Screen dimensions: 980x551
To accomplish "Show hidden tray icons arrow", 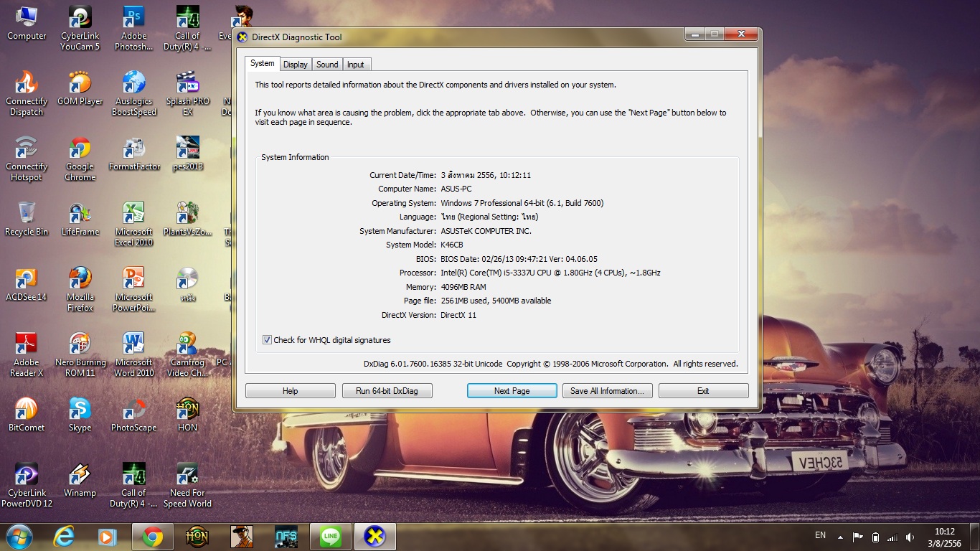I will 839,537.
